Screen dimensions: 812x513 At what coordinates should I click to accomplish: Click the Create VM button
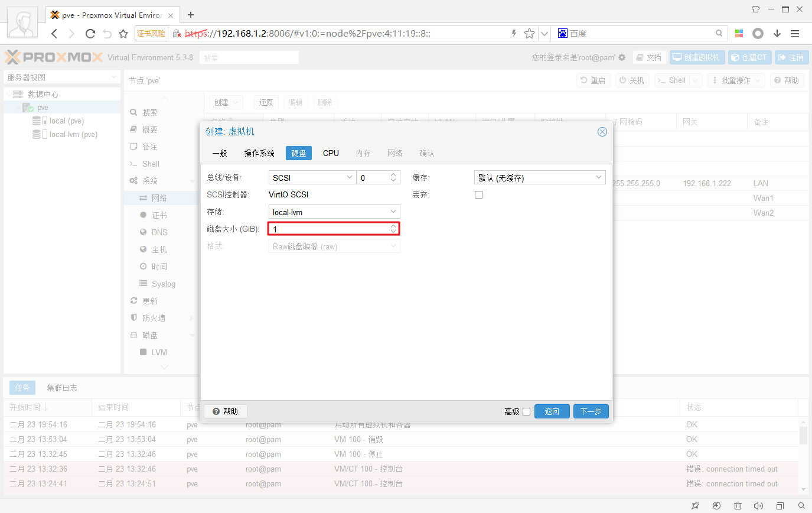pos(697,57)
